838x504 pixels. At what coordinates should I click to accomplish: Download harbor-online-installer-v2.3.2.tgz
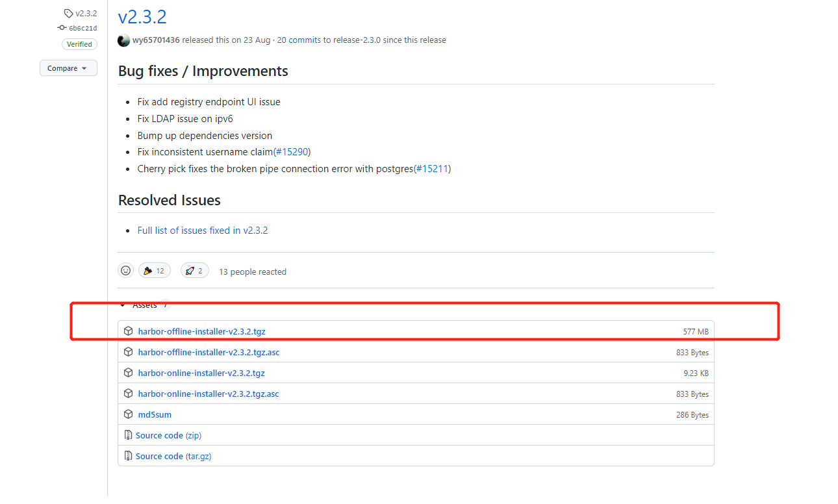tap(201, 373)
